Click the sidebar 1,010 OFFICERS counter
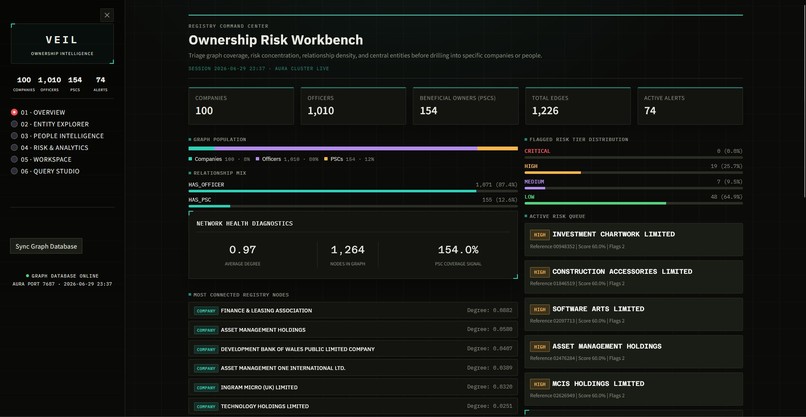This screenshot has height=417, width=806. (x=49, y=83)
